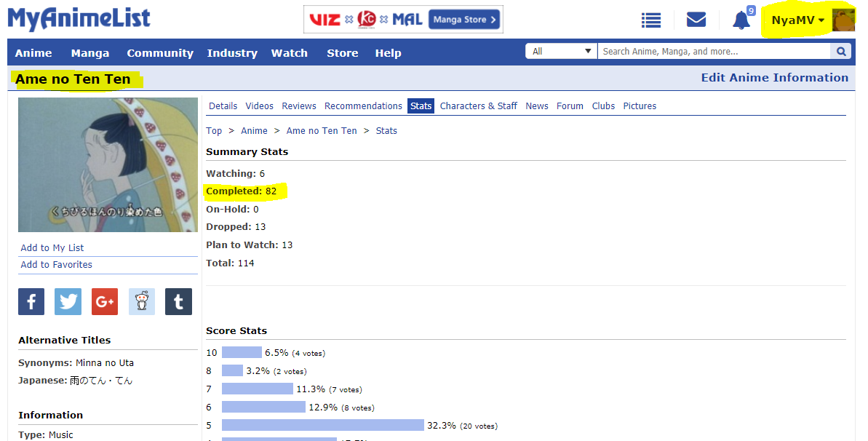Click Ame no Ten Ten breadcrumb
The height and width of the screenshot is (441, 868).
click(x=322, y=131)
